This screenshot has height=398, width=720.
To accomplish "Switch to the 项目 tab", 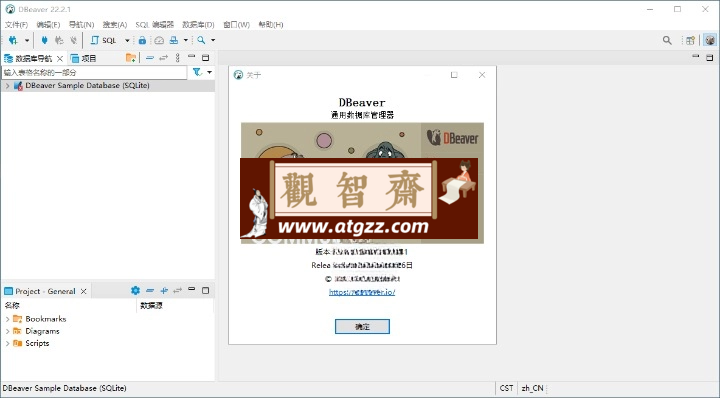I will 83,58.
